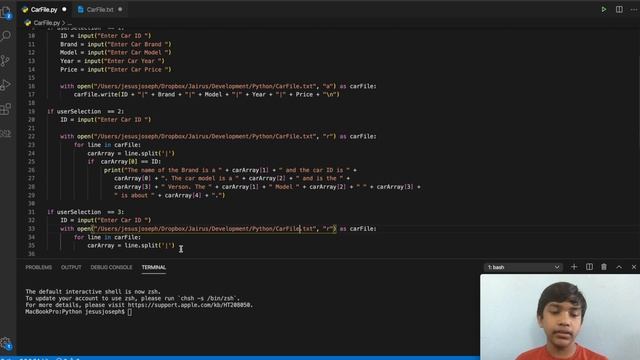Open the Search view in the activity bar
The image size is (640, 360).
(x=6, y=36)
